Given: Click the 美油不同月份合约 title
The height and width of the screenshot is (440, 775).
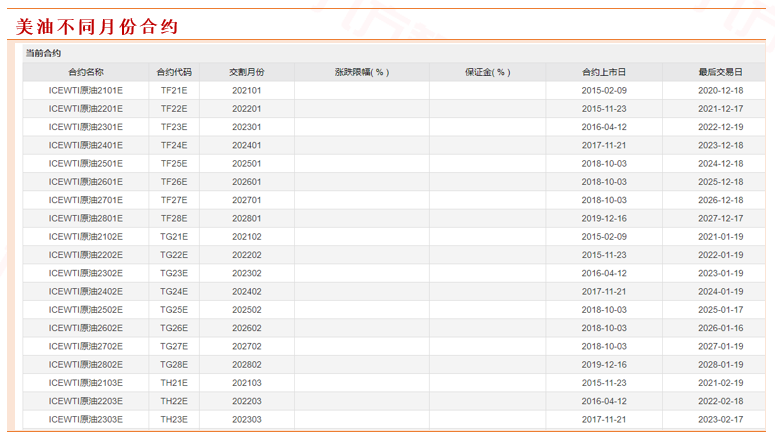Looking at the screenshot, I should tap(97, 27).
